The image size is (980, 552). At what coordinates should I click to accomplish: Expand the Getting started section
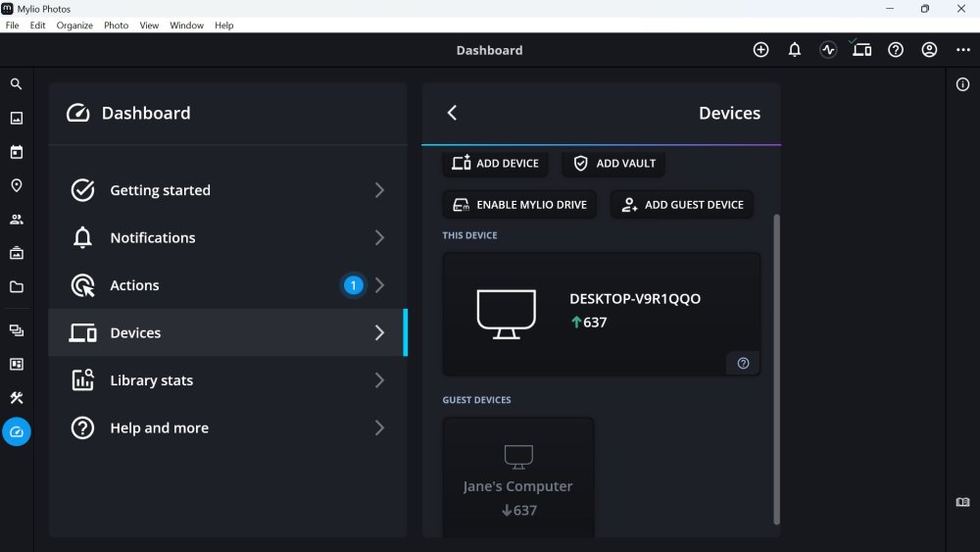[x=227, y=190]
